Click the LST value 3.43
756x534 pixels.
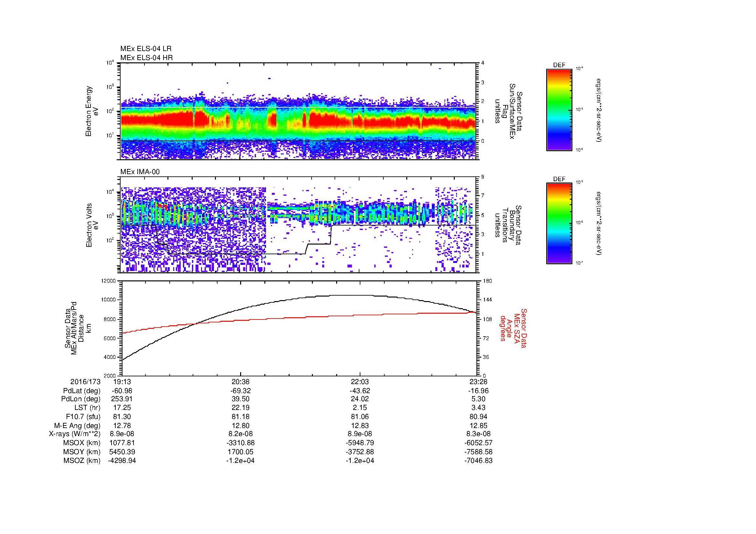(478, 408)
